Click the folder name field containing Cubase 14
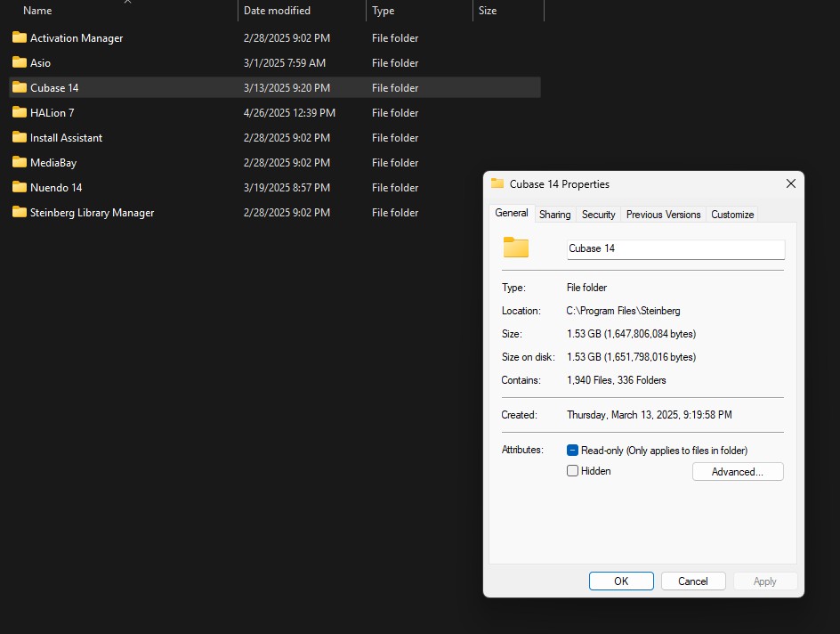This screenshot has height=634, width=840. tap(676, 248)
